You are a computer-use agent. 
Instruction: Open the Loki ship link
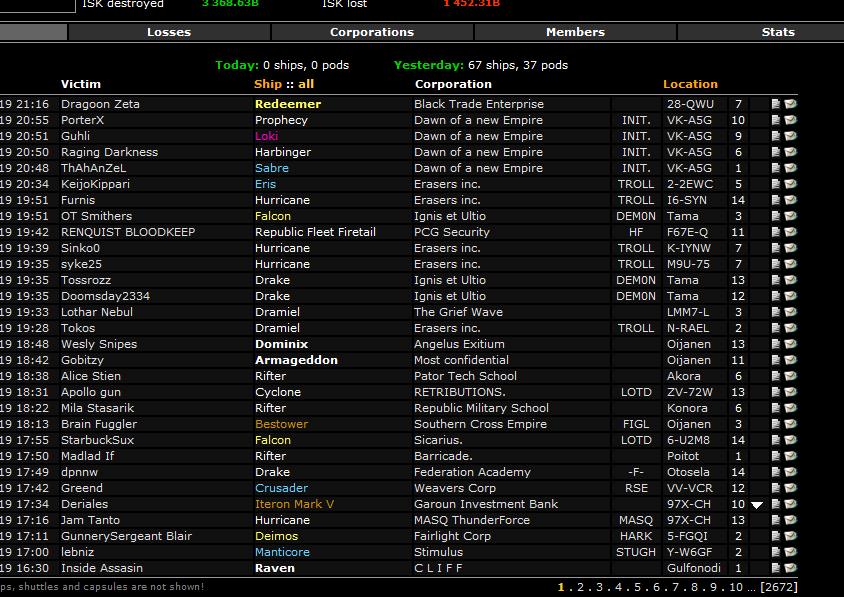point(266,136)
